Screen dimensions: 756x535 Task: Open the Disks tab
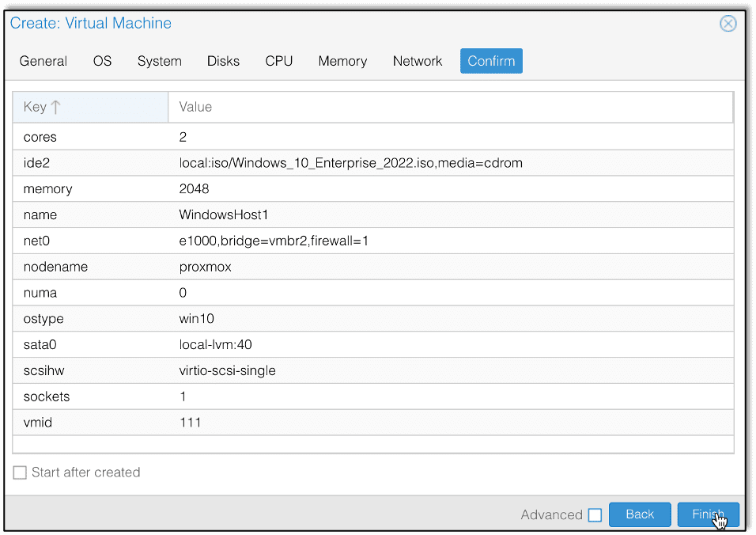pyautogui.click(x=222, y=61)
